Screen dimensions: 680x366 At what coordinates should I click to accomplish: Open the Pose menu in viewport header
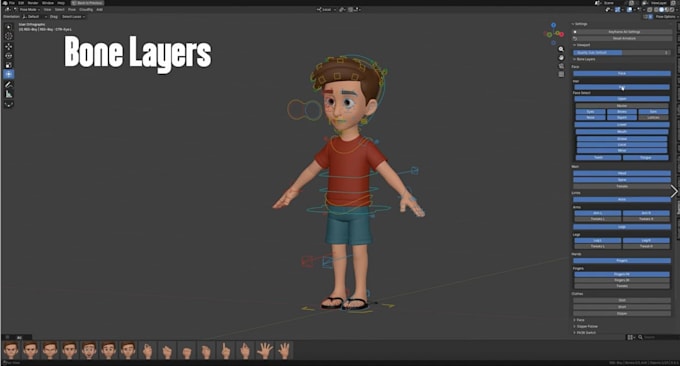point(72,10)
